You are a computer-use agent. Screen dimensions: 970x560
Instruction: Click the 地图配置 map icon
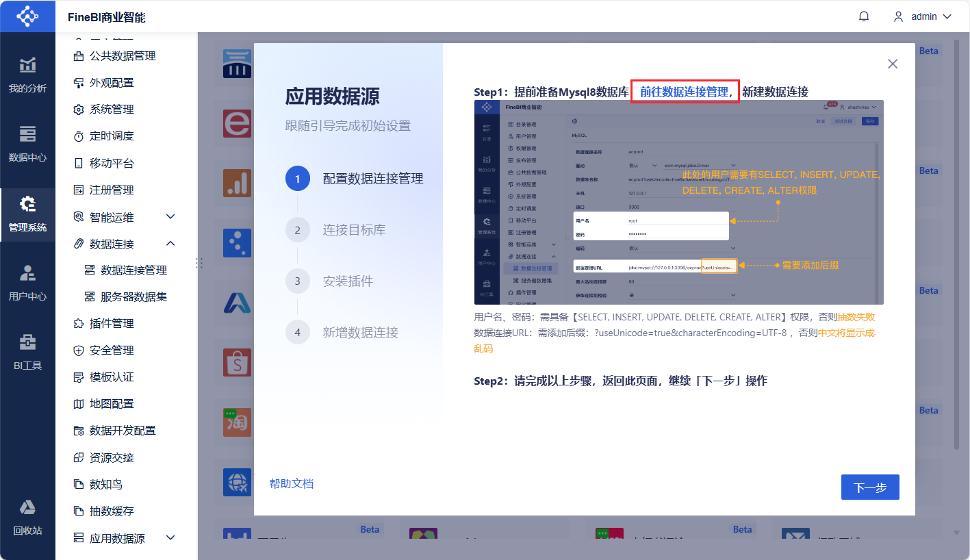pos(79,404)
